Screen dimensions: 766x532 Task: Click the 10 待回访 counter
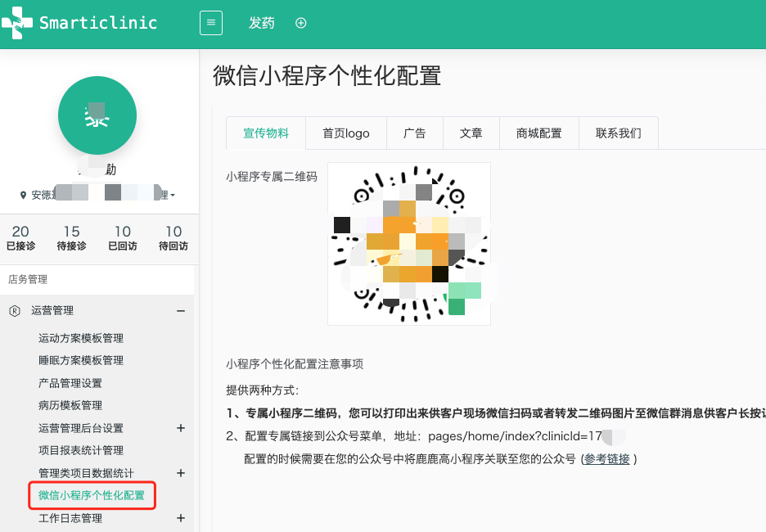coord(173,238)
